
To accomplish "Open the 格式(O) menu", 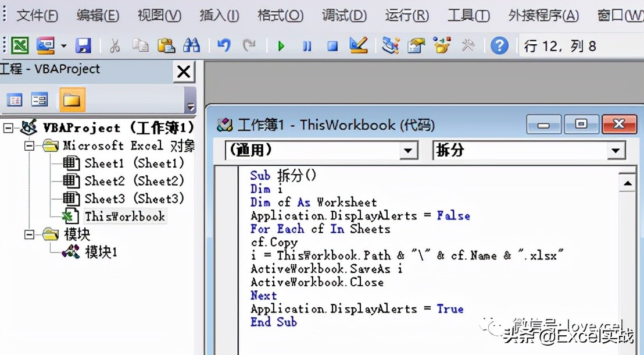I will click(x=281, y=16).
